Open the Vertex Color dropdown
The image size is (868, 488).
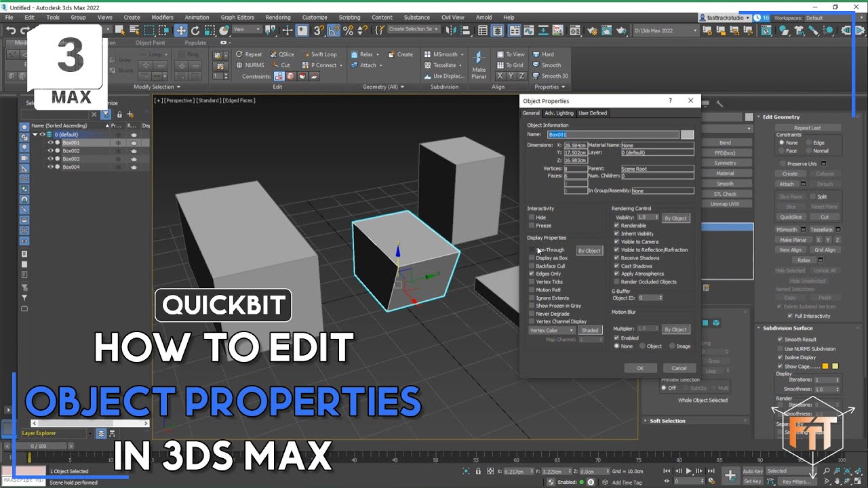pos(552,331)
